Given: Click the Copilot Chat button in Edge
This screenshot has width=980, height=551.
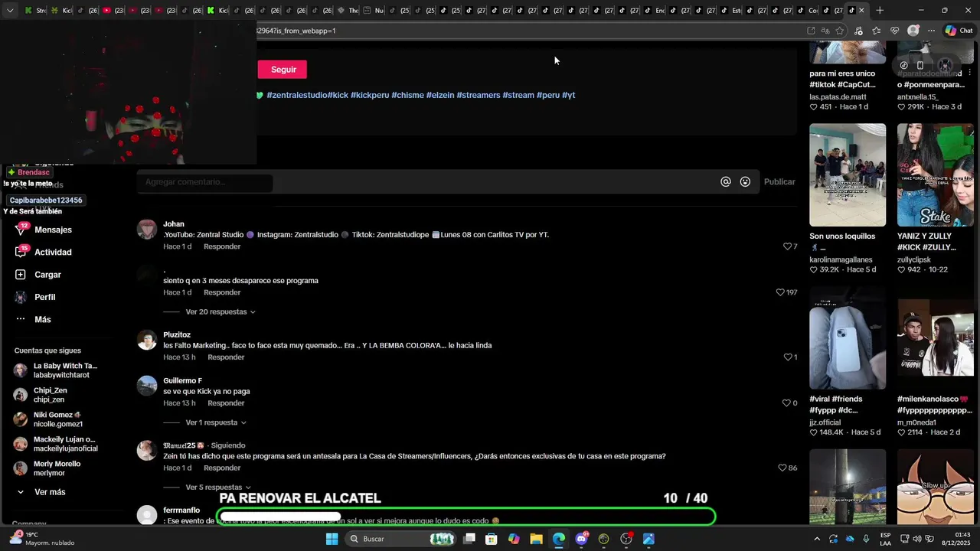Looking at the screenshot, I should pos(959,31).
